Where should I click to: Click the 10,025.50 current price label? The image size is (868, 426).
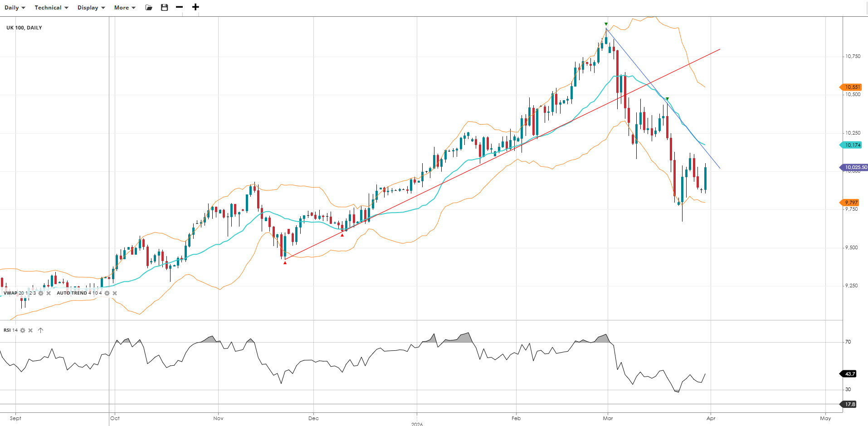855,167
